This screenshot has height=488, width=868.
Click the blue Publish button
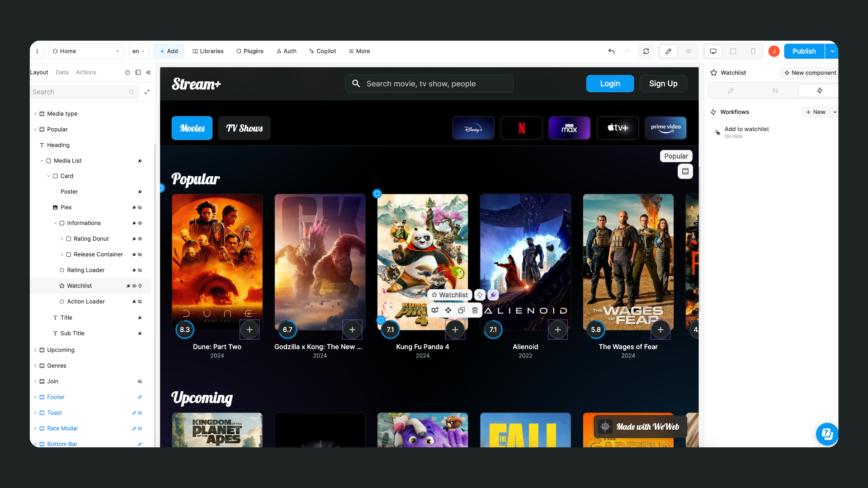[803, 51]
